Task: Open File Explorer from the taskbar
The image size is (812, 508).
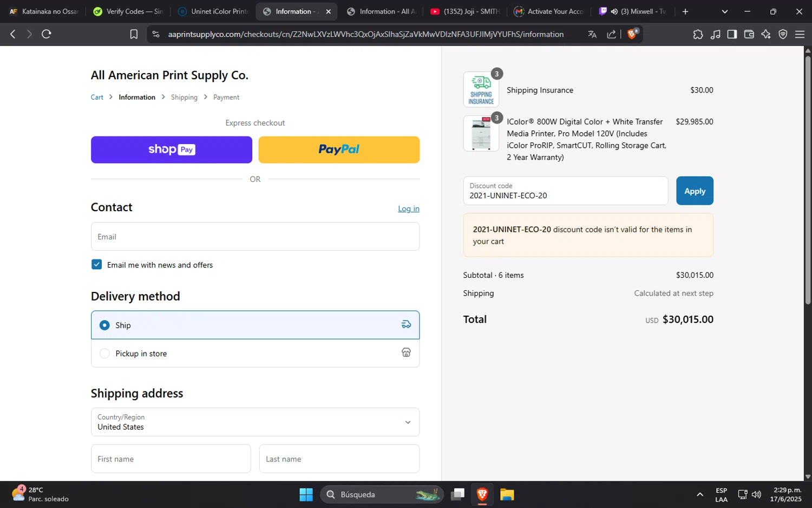Action: click(507, 494)
